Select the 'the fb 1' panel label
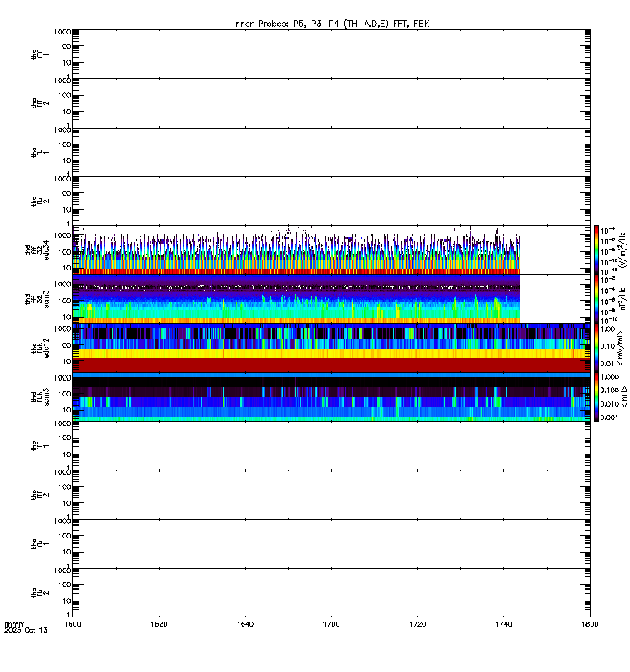This screenshot has height=672, width=630. [x=39, y=543]
